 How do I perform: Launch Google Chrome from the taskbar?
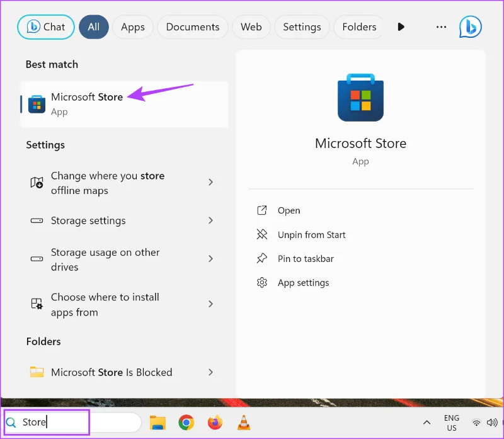click(x=186, y=422)
